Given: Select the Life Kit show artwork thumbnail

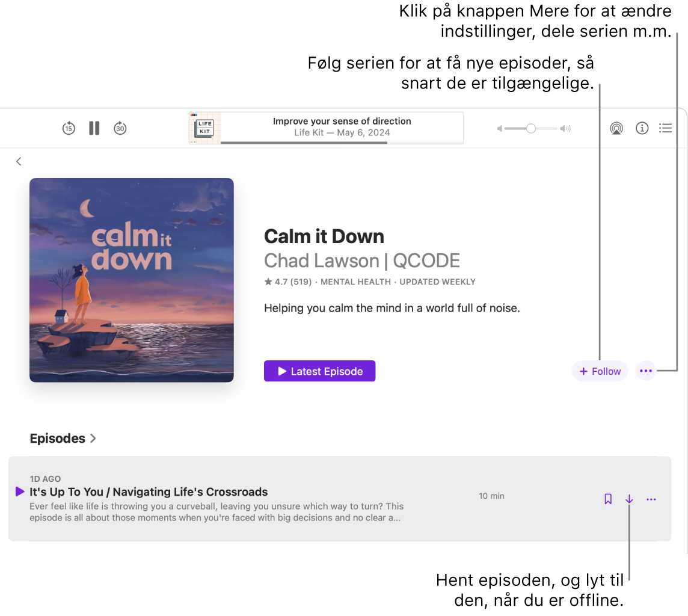Looking at the screenshot, I should [x=204, y=128].
